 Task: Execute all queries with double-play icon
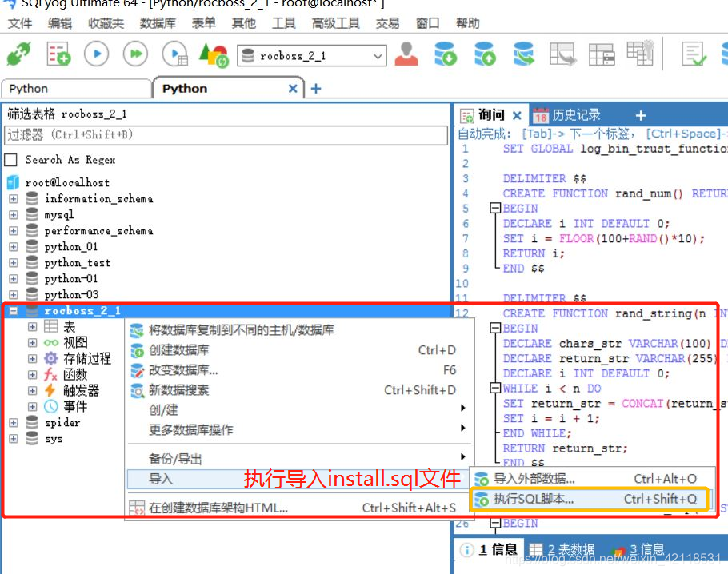[135, 54]
